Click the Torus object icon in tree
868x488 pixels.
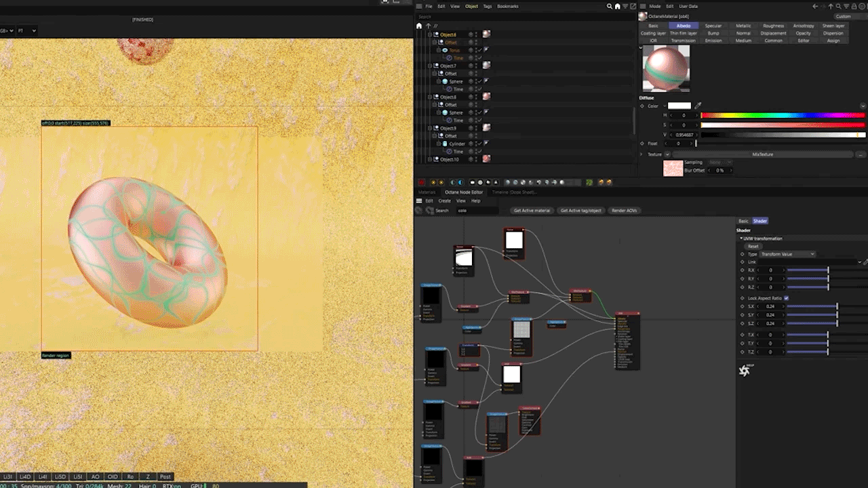[x=445, y=50]
